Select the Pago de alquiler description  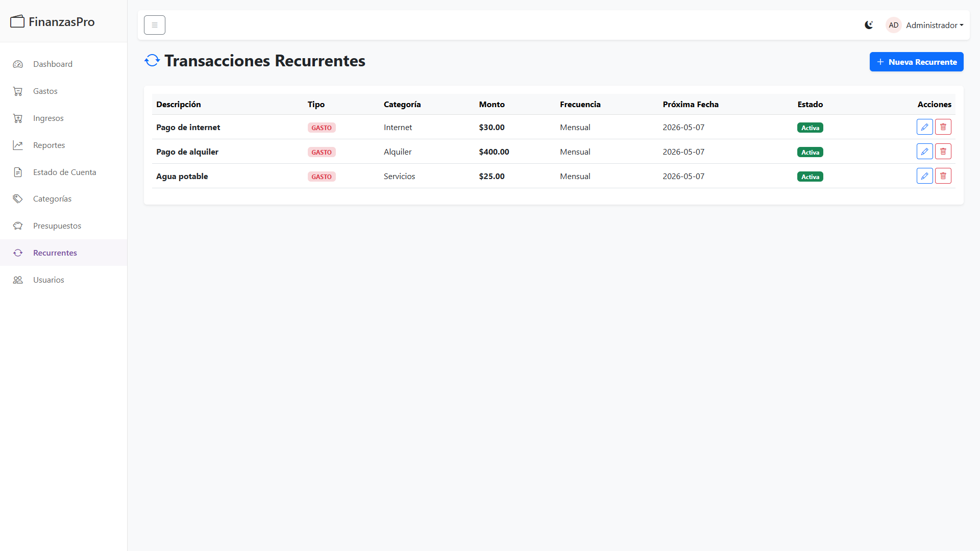pos(187,152)
